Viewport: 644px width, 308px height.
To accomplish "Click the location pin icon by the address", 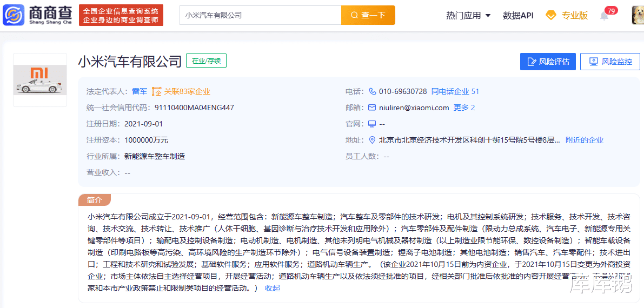I will coord(372,140).
